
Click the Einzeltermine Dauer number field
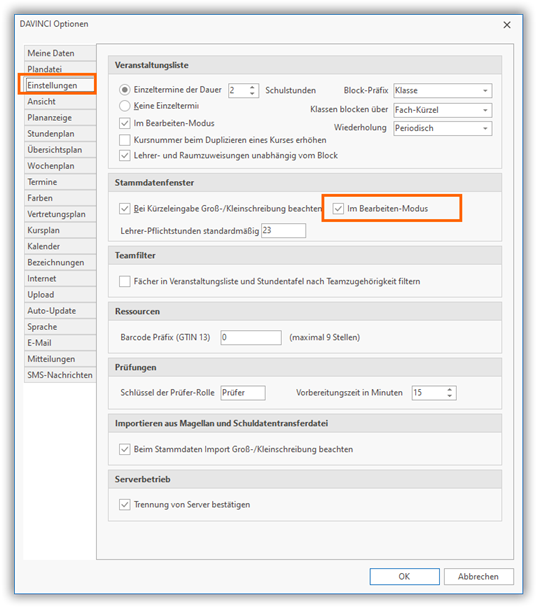[238, 91]
